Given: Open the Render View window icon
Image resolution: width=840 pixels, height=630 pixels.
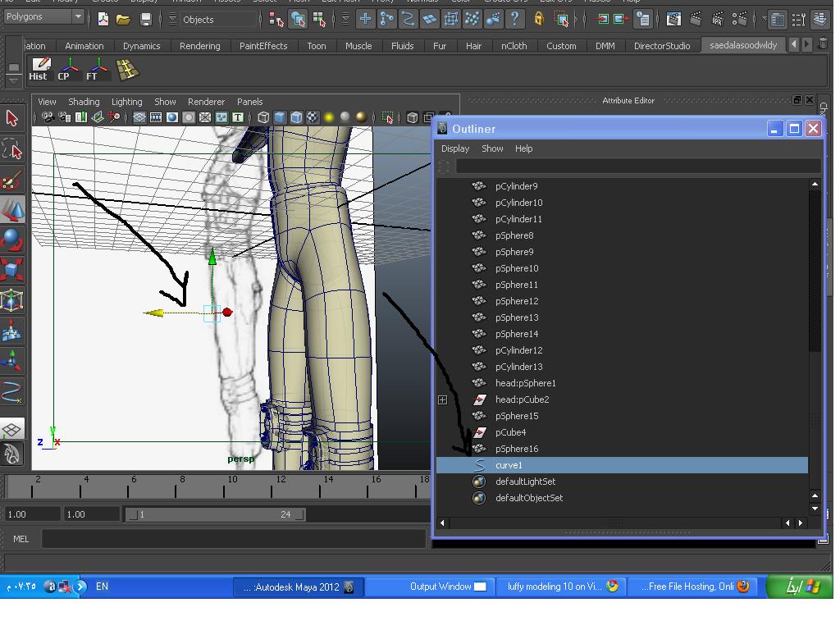Looking at the screenshot, I should tap(673, 20).
